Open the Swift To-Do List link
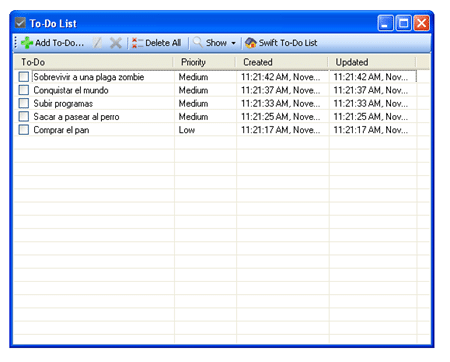This screenshot has width=450, height=362. (281, 43)
